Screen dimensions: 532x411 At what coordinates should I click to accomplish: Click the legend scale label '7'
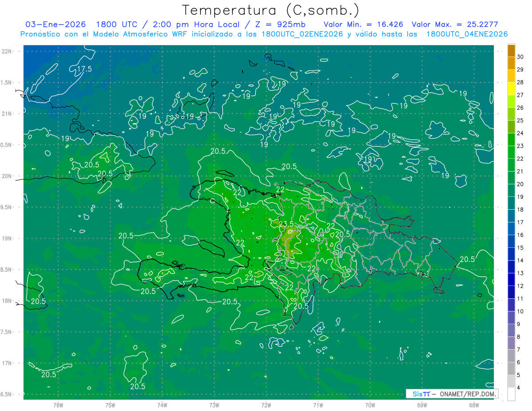tap(519, 349)
